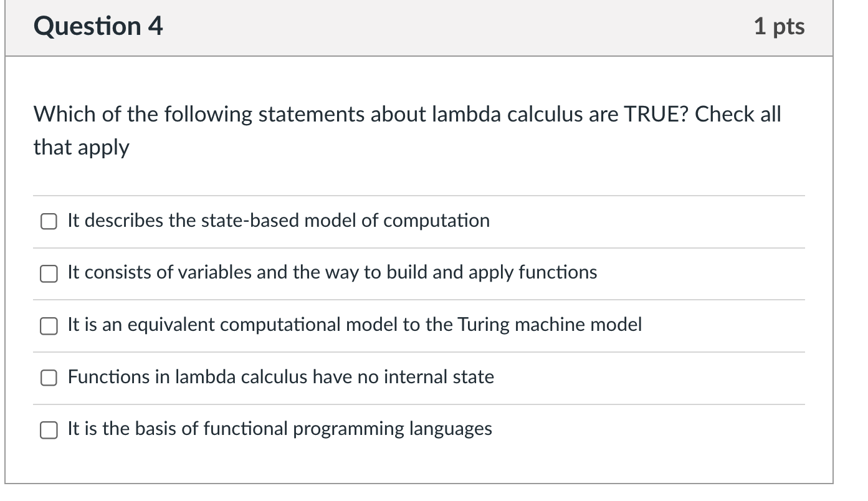868x501 pixels.
Task: Check the 'It consists of variables and the way to build and apply functions' option
Action: click(49, 274)
